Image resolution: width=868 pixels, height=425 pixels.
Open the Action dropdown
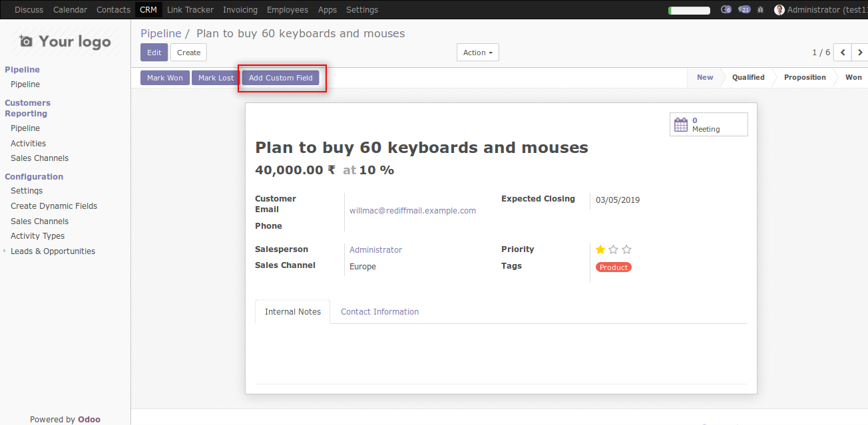[478, 53]
